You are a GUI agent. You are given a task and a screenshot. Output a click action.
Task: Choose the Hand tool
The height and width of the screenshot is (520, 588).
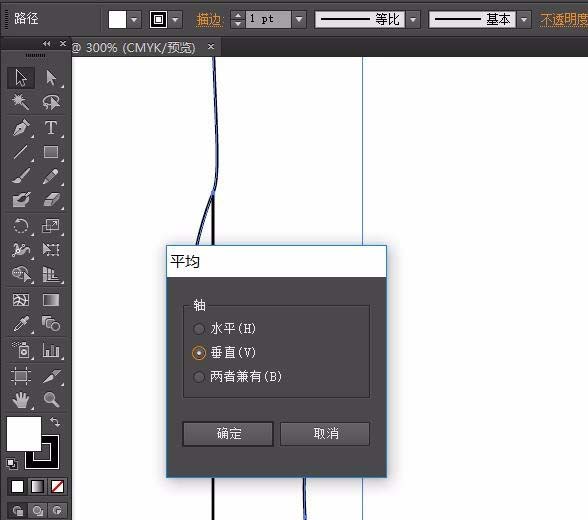tap(21, 400)
